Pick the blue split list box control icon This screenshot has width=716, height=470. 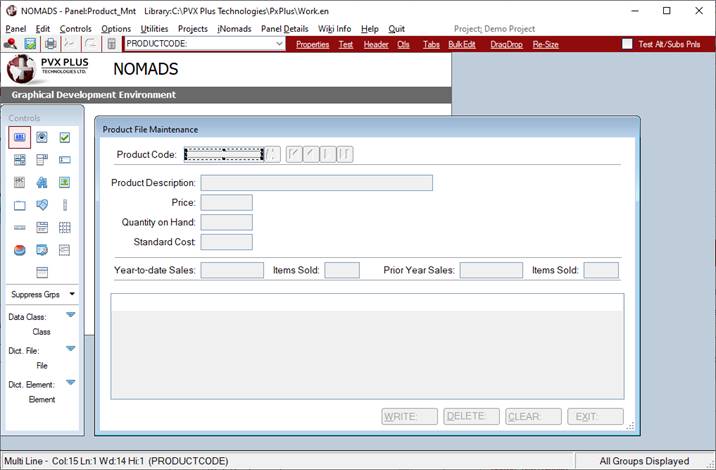click(x=20, y=160)
